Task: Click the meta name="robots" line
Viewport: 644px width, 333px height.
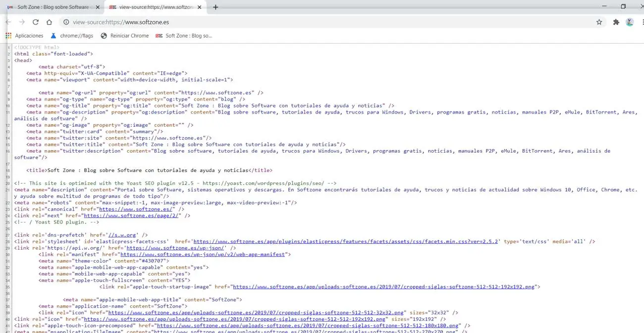Action: [156, 203]
